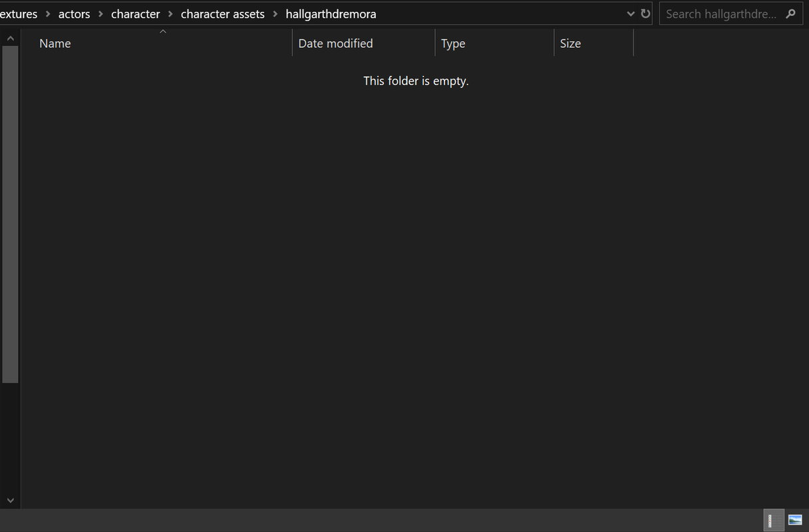
Task: Expand chevron after character assets
Action: click(275, 14)
